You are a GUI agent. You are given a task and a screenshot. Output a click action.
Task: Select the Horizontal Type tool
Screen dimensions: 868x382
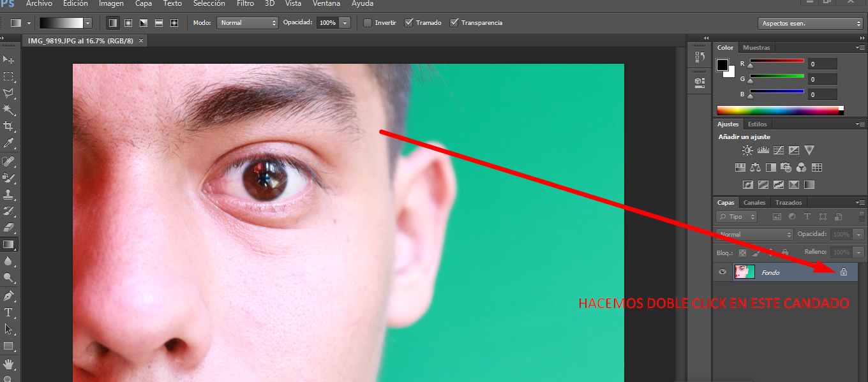point(9,312)
